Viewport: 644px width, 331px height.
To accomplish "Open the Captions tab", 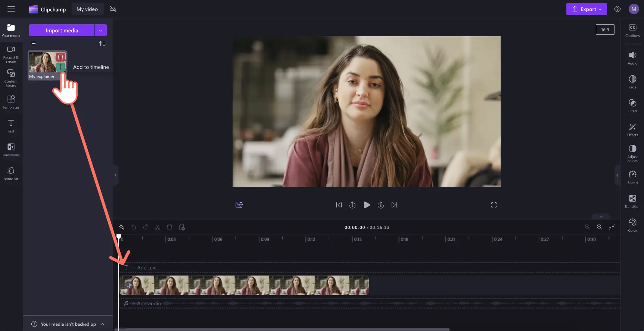I will [x=632, y=31].
